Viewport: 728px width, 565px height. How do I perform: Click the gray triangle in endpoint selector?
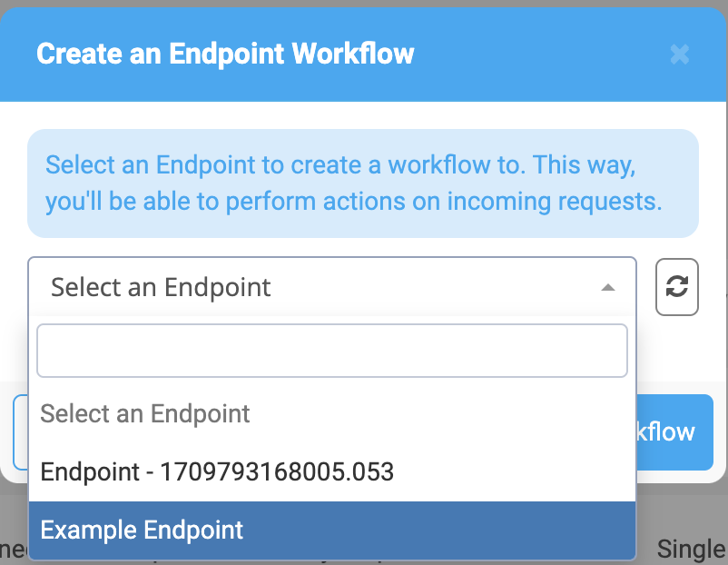coord(608,288)
